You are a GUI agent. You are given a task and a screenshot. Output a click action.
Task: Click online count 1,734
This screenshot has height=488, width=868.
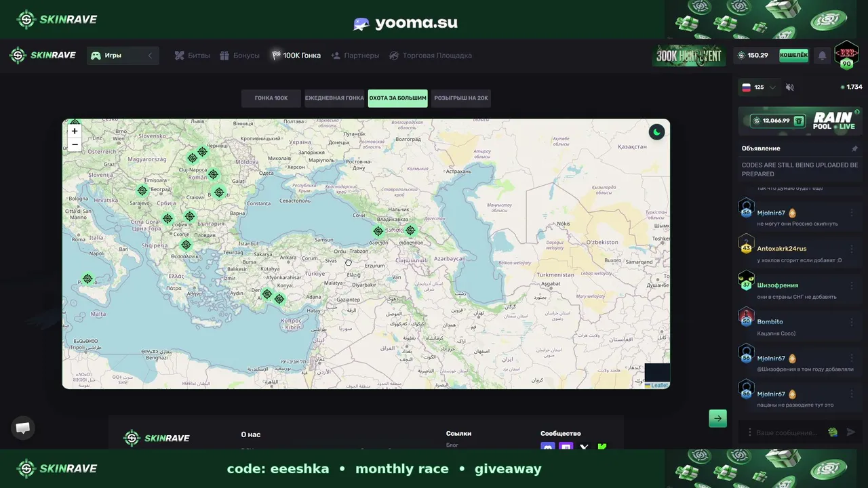tap(851, 87)
